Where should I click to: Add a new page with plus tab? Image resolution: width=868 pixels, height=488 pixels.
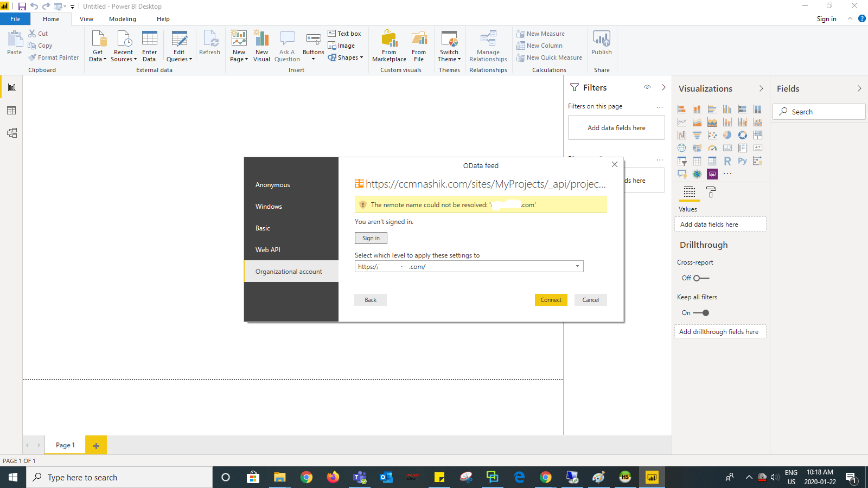96,445
